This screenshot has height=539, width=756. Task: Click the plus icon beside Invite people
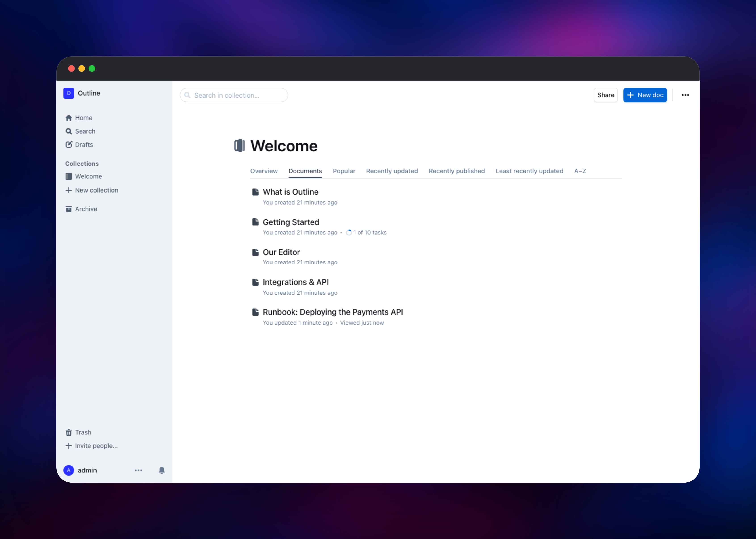point(69,446)
